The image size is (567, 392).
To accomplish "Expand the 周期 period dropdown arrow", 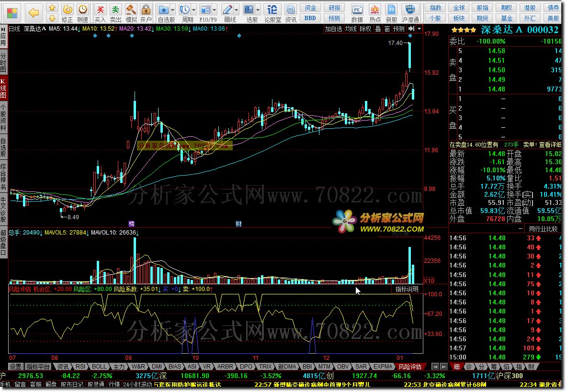I will pos(194,10).
